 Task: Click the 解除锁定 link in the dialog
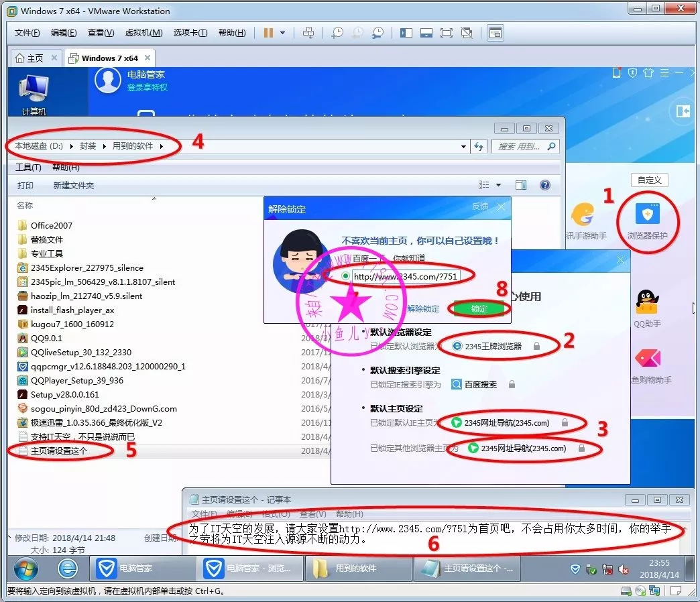(x=423, y=309)
